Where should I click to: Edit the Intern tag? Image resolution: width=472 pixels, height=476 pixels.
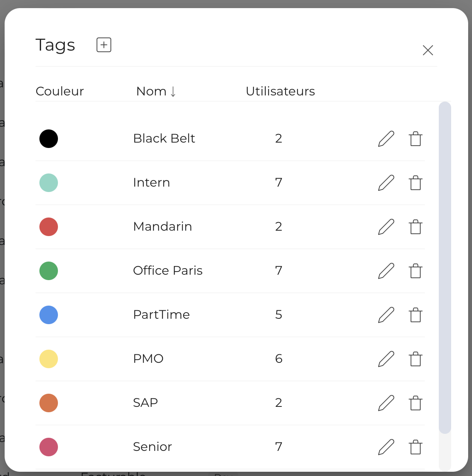coord(386,183)
